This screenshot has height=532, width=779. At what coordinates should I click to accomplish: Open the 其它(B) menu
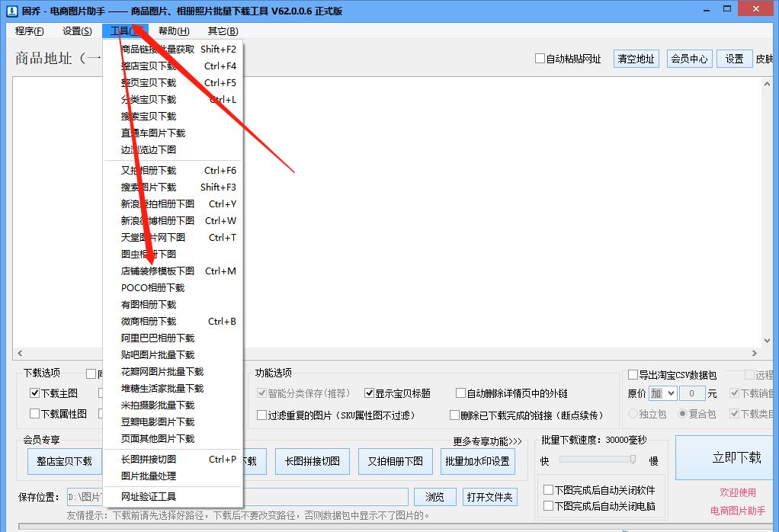(x=222, y=31)
